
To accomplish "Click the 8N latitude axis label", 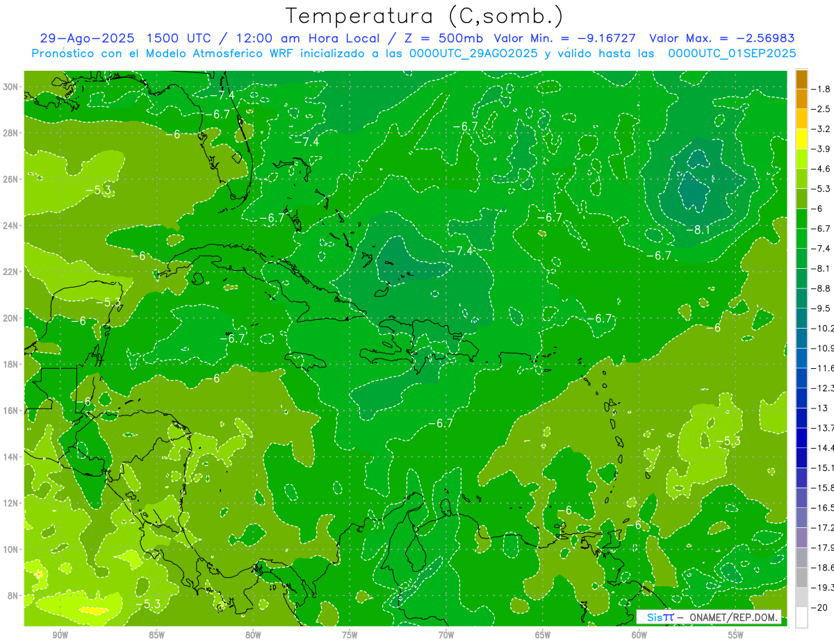I will [x=13, y=595].
